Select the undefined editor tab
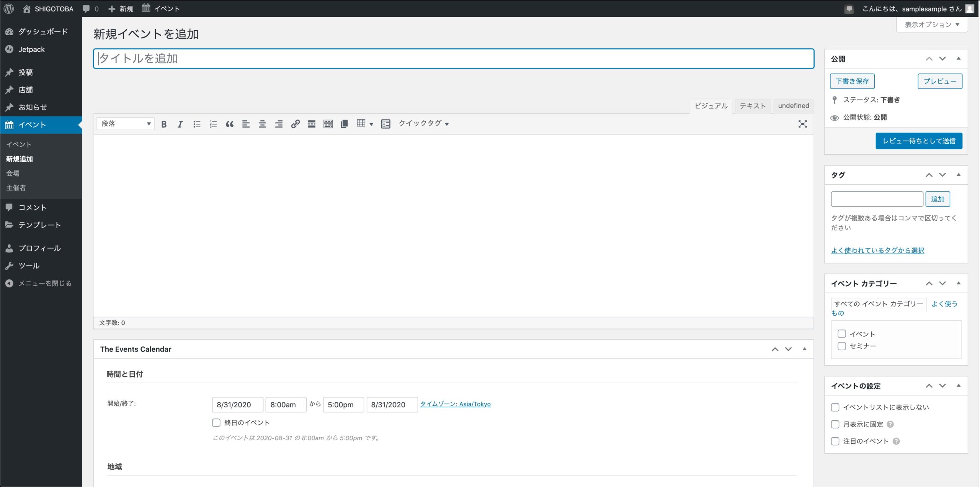The width and height of the screenshot is (980, 487). point(794,106)
